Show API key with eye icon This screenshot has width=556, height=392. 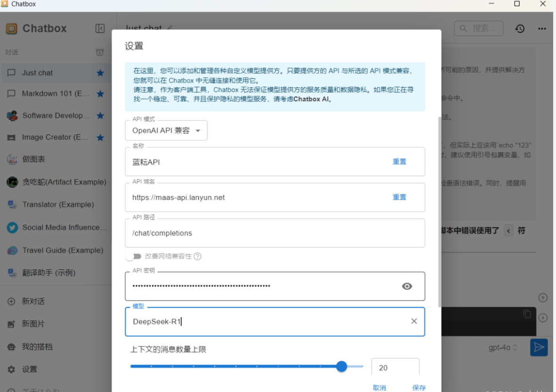click(x=407, y=286)
